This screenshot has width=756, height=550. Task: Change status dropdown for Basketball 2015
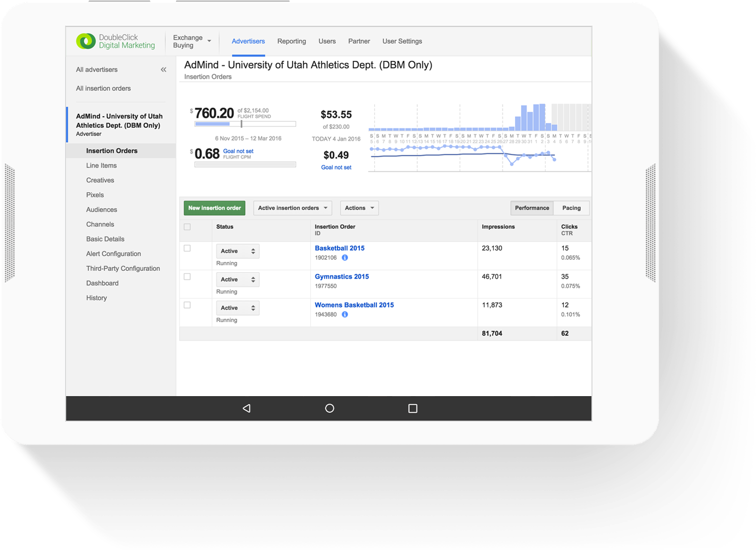(x=237, y=251)
